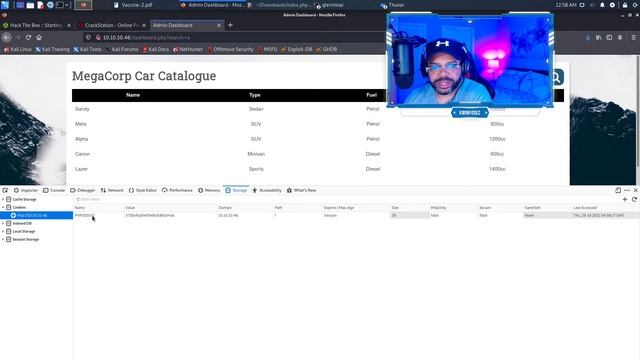Open the GHDB bookmark
This screenshot has width=640, height=360.
coord(327,49)
